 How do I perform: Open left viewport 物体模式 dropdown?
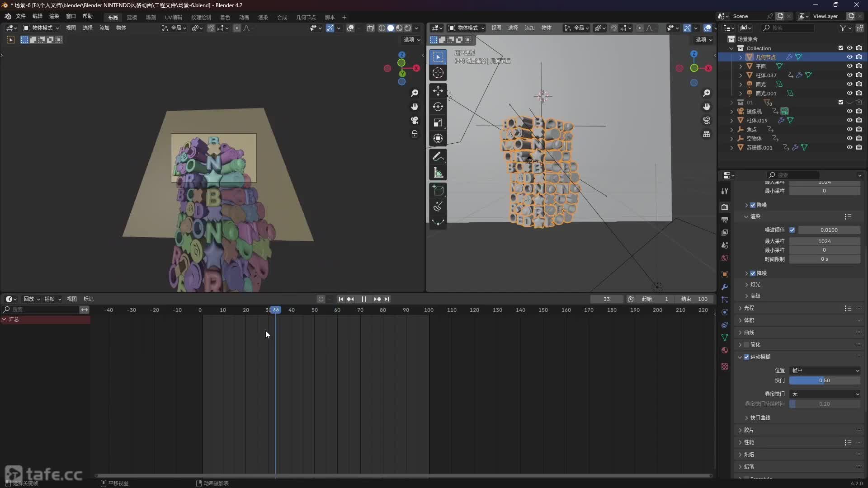(x=41, y=28)
